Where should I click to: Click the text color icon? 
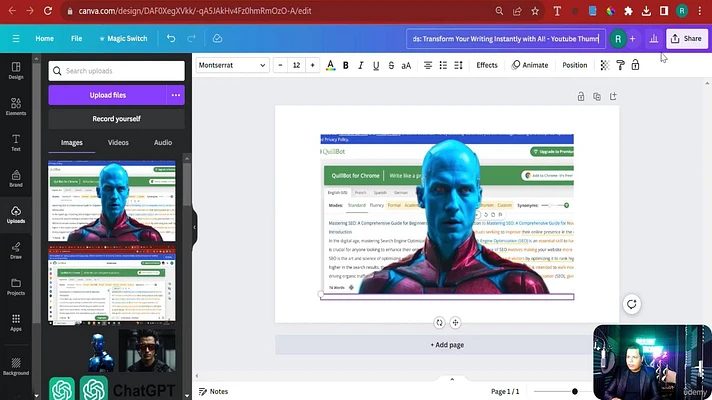coord(331,65)
